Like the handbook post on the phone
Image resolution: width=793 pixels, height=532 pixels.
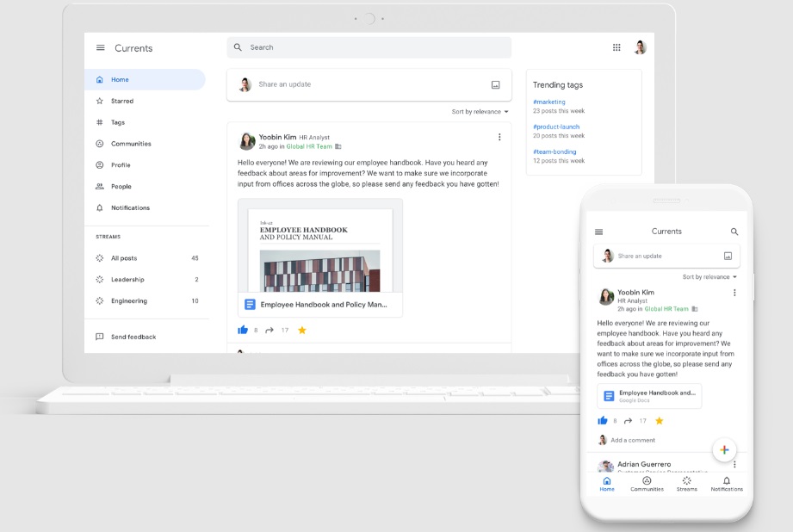click(603, 420)
